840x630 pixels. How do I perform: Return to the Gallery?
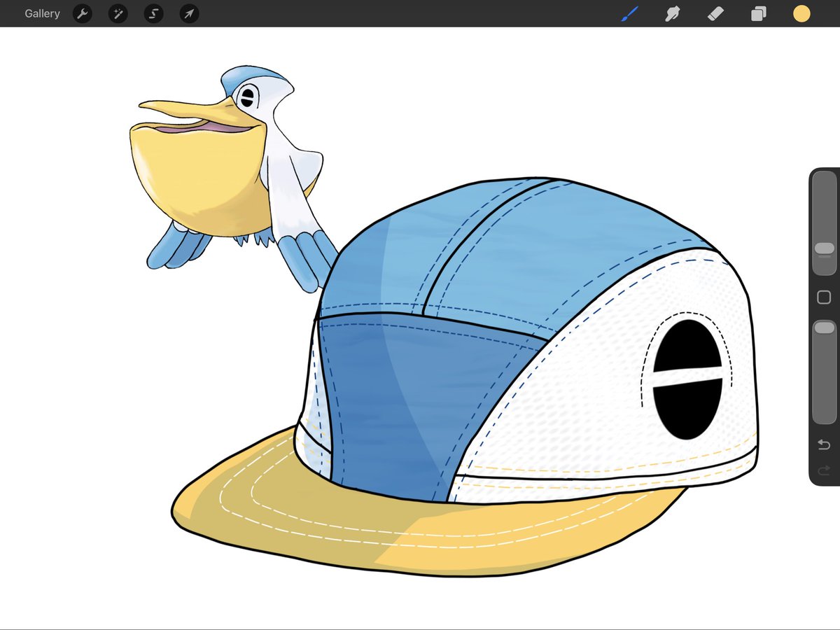[42, 13]
